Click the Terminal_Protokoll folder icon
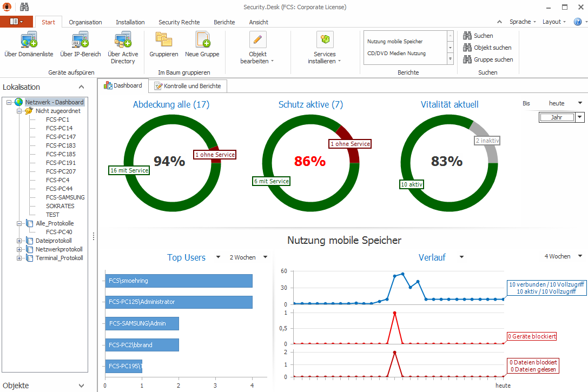This screenshot has height=392, width=588. [29, 258]
